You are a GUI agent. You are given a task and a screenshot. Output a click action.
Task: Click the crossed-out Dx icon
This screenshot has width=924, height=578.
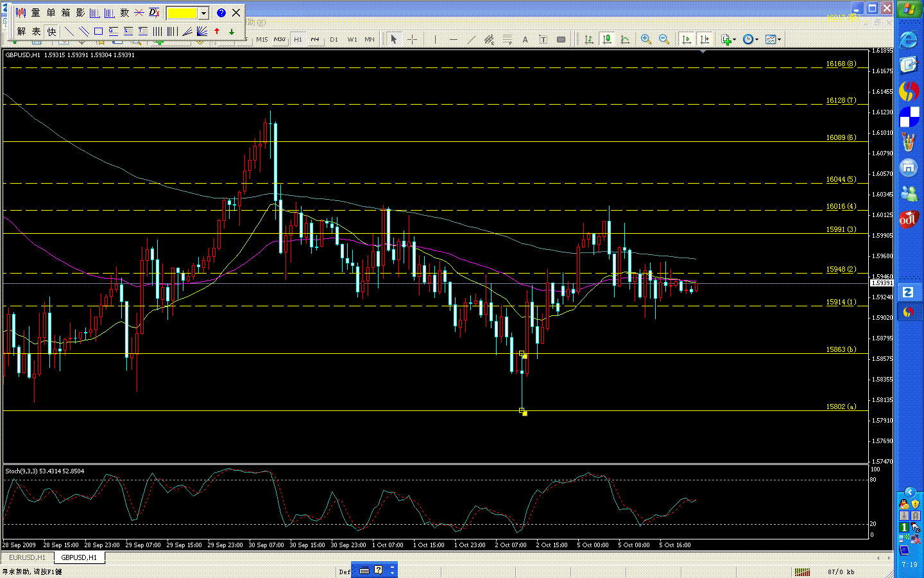[x=154, y=13]
